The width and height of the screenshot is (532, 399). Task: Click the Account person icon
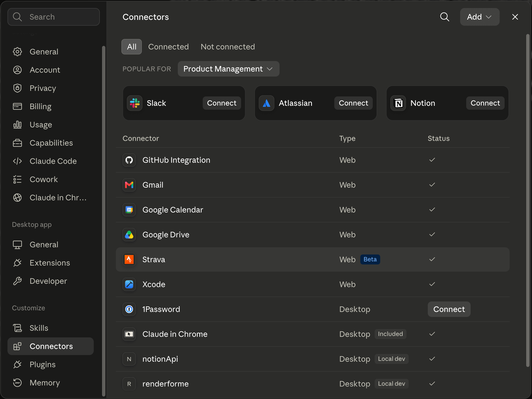[17, 70]
